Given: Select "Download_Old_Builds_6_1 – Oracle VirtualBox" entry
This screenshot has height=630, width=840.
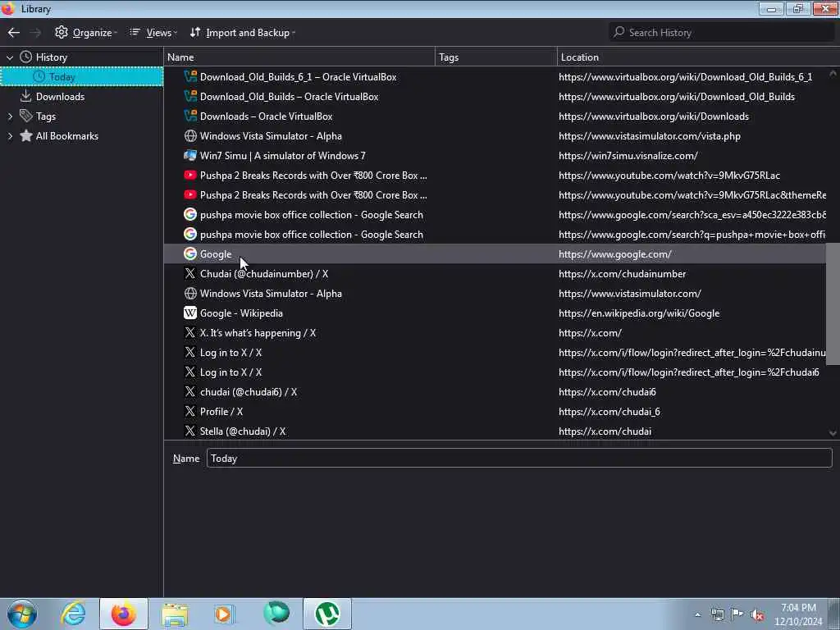Looking at the screenshot, I should [298, 77].
